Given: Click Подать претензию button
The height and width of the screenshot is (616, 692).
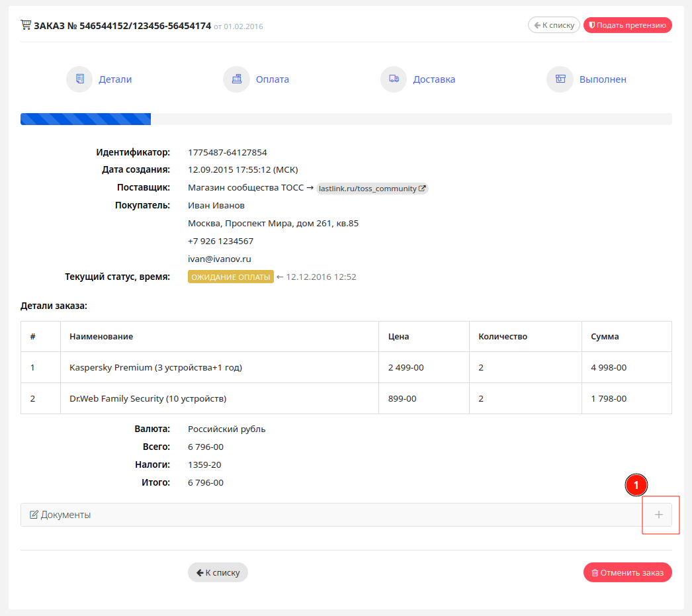Looking at the screenshot, I should 628,25.
